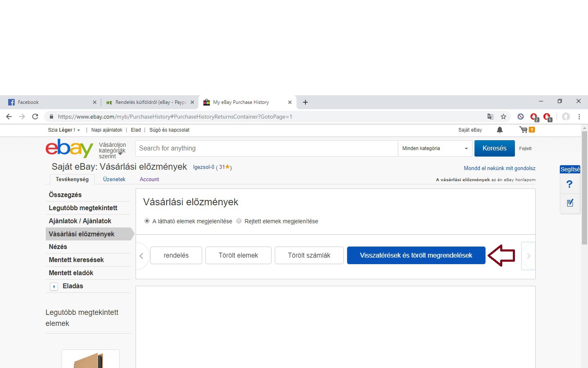
Task: Select 'Rejtett elemek megjelenítése' radio button
Action: (239, 221)
